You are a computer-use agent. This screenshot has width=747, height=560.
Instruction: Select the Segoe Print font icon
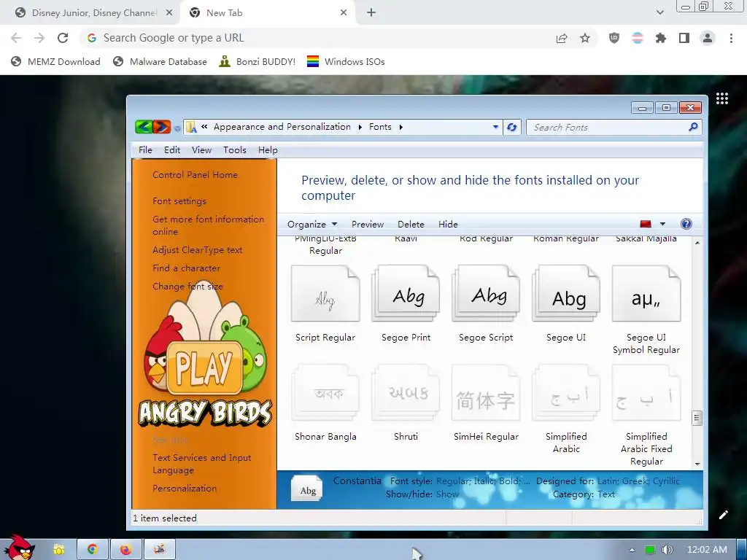click(x=406, y=294)
